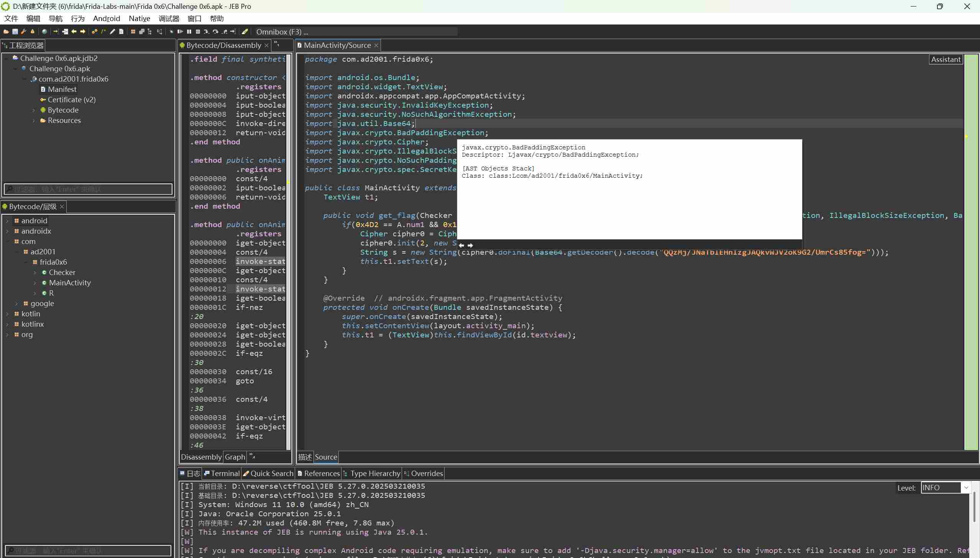The image size is (980, 558).
Task: Switch to the Bytecode/Disassembly tab
Action: tap(223, 45)
